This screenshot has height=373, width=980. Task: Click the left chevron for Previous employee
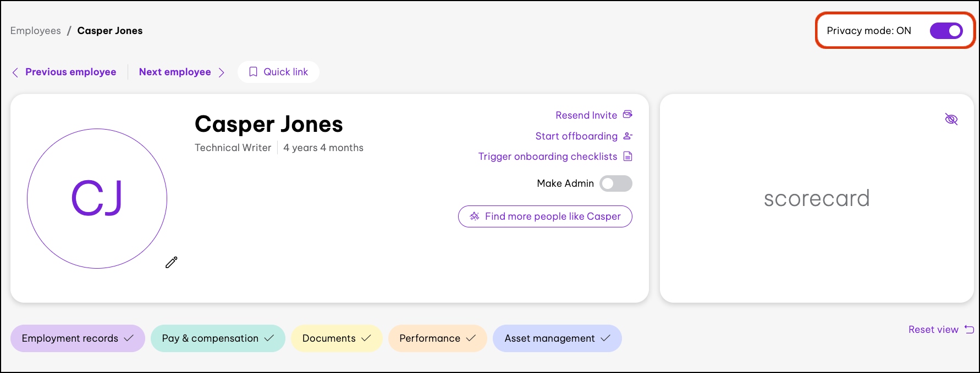click(15, 73)
